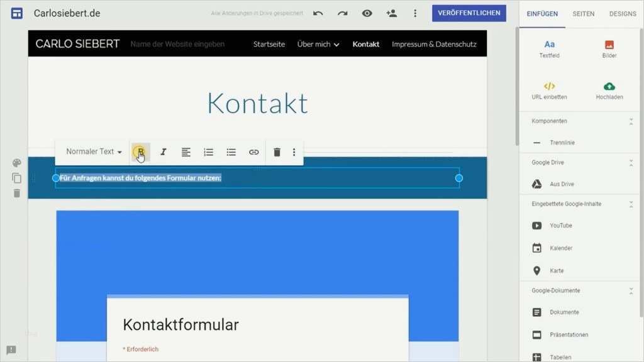
Task: Collapse the Google-Dokumente section
Action: coord(631,291)
